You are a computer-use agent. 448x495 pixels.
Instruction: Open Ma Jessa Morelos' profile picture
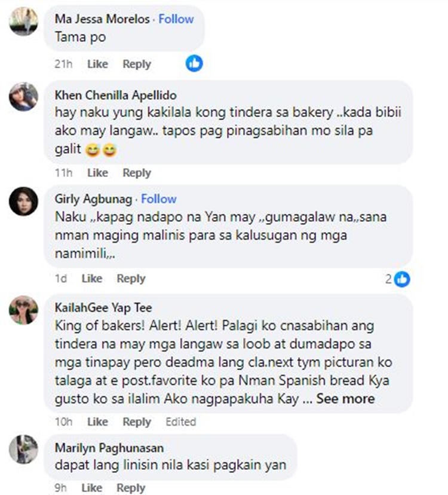tap(24, 21)
